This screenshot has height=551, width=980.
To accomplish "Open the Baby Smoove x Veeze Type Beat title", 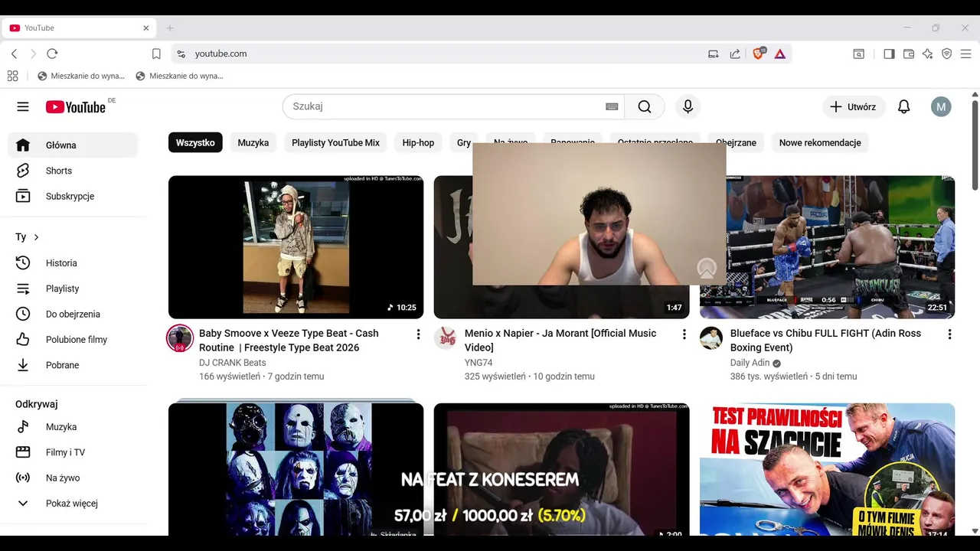I will [x=289, y=341].
